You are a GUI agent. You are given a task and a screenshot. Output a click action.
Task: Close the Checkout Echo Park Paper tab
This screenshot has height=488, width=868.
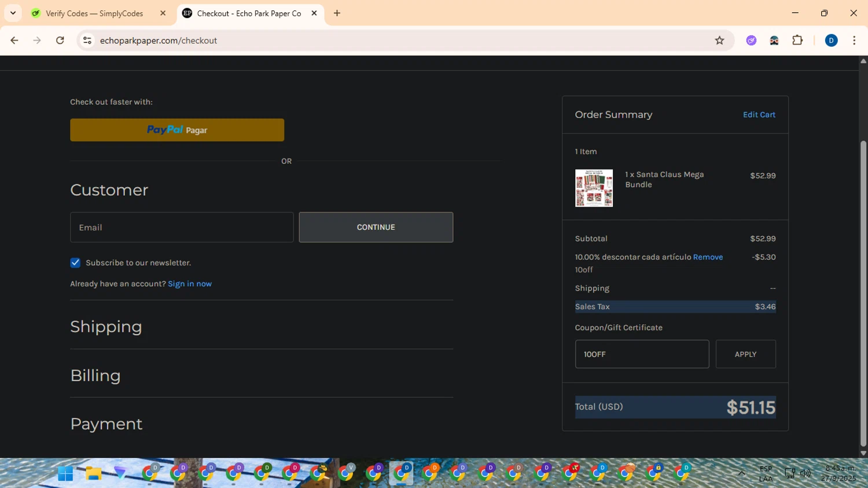(314, 13)
